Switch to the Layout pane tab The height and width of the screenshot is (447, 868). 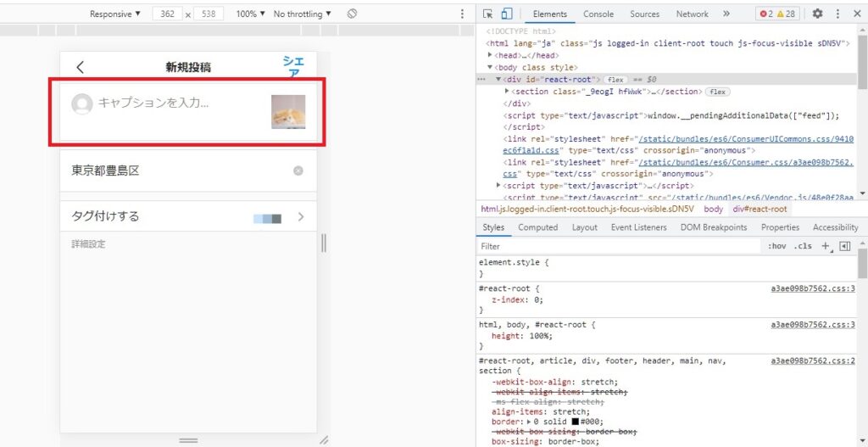585,227
